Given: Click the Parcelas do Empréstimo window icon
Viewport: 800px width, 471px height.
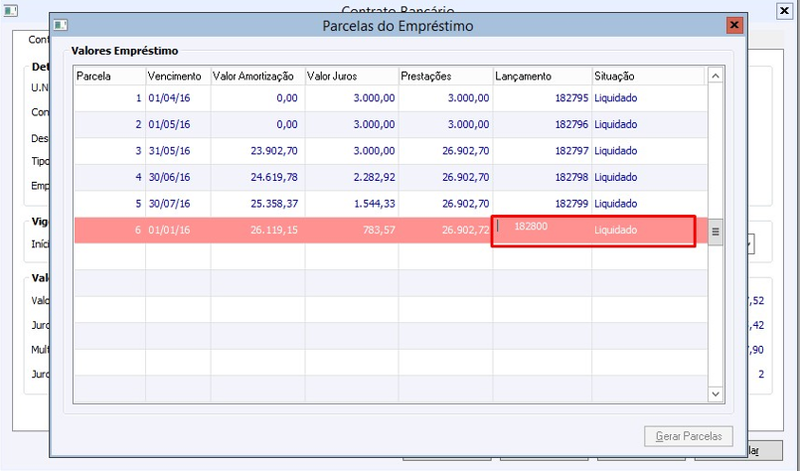Looking at the screenshot, I should [x=61, y=25].
